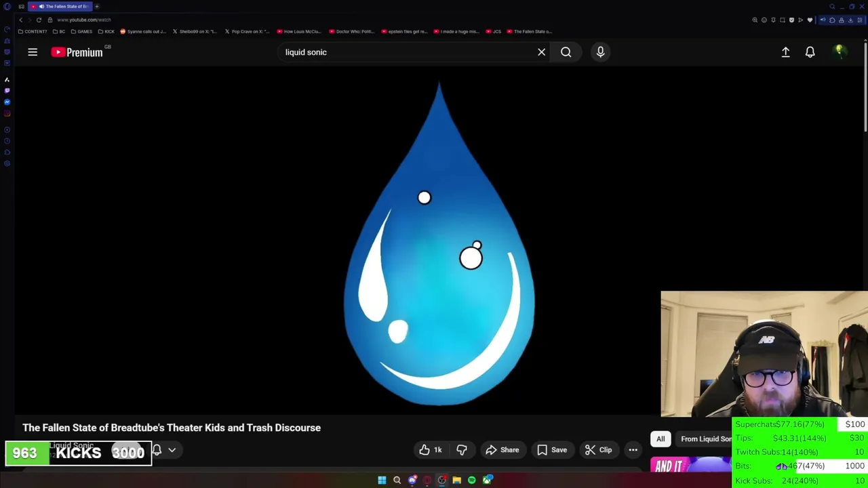Switch to 'The Fallen State' browser tab

pyautogui.click(x=61, y=6)
